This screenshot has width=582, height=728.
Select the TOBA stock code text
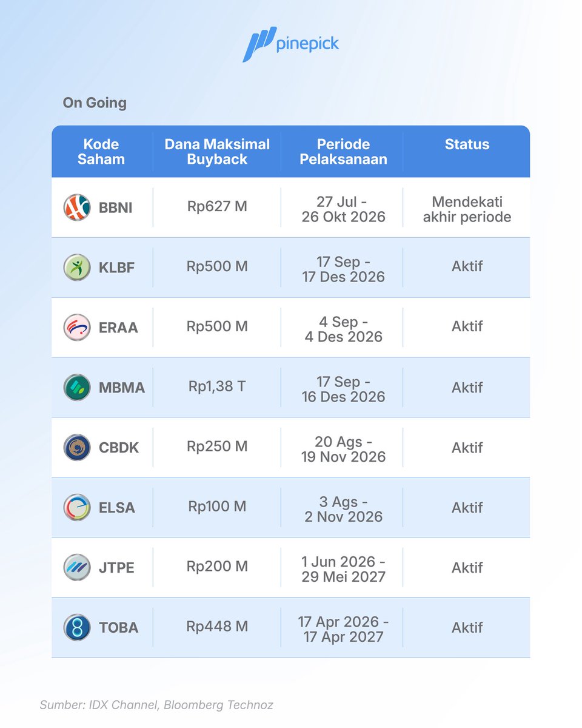[x=119, y=629]
